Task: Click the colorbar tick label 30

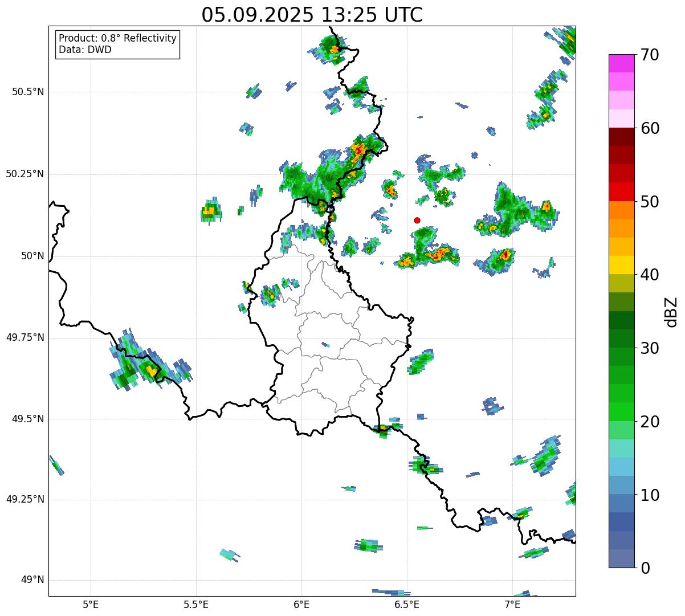Action: pos(650,348)
